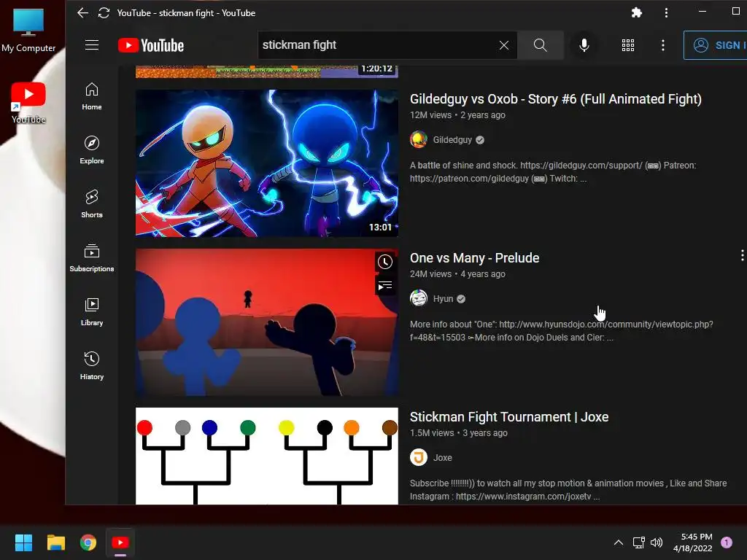Open options menu for One vs Many video
Viewport: 747px width, 560px height.
click(742, 256)
